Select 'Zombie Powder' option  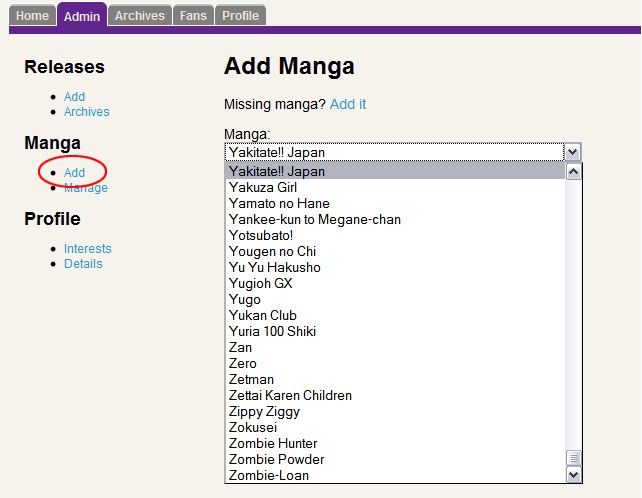point(395,459)
